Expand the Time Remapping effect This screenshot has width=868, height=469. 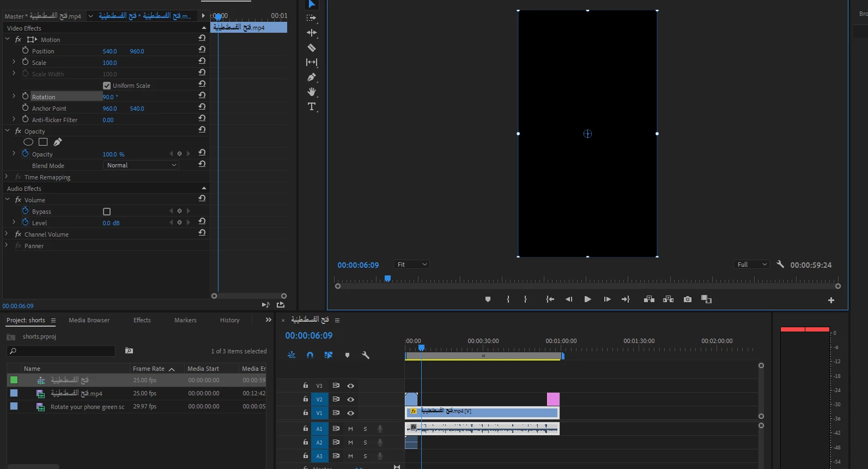click(x=7, y=177)
